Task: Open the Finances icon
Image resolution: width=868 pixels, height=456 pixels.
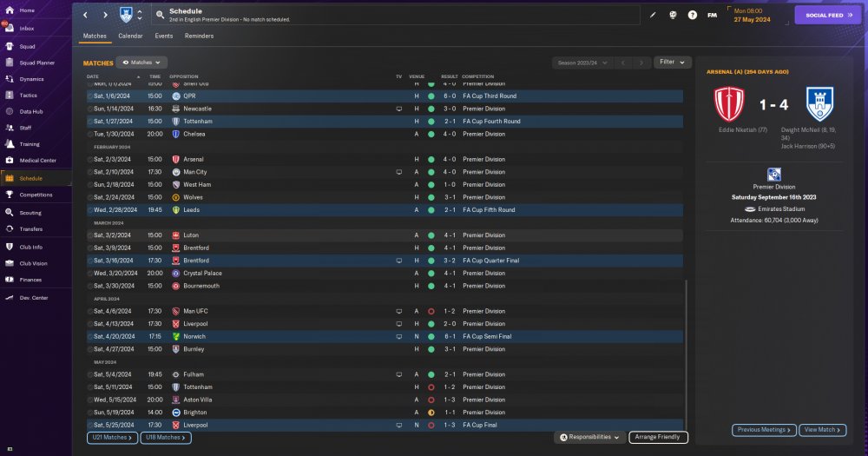Action: 10,280
